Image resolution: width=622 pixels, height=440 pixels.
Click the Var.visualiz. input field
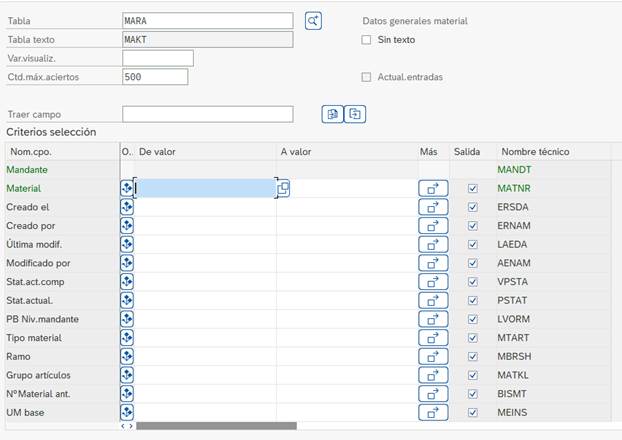click(x=158, y=58)
